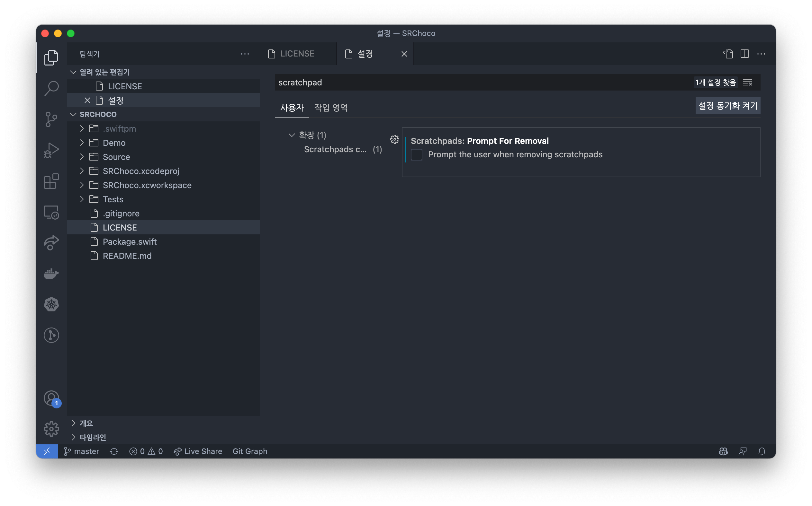This screenshot has height=506, width=812.
Task: Switch to the 작업 영역 settings tab
Action: 331,108
